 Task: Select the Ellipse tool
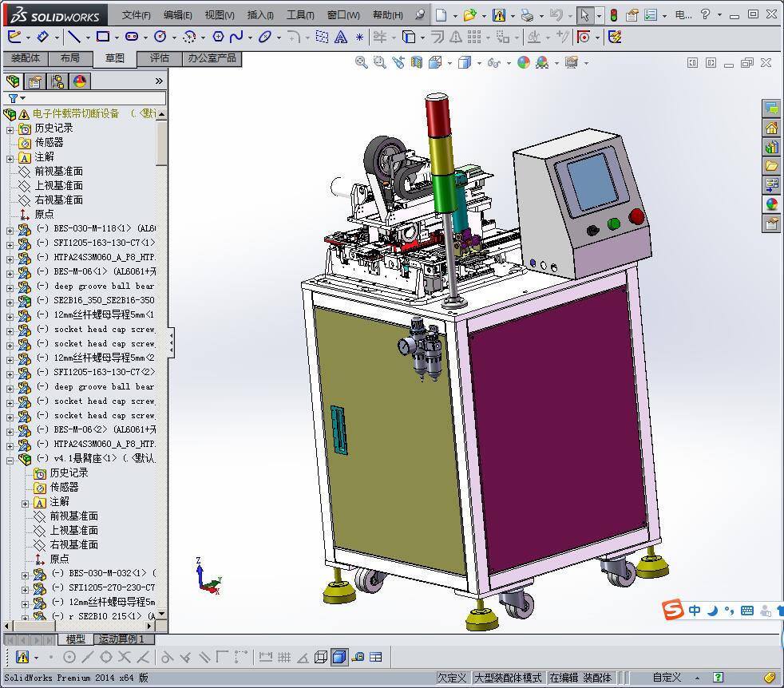tap(265, 37)
